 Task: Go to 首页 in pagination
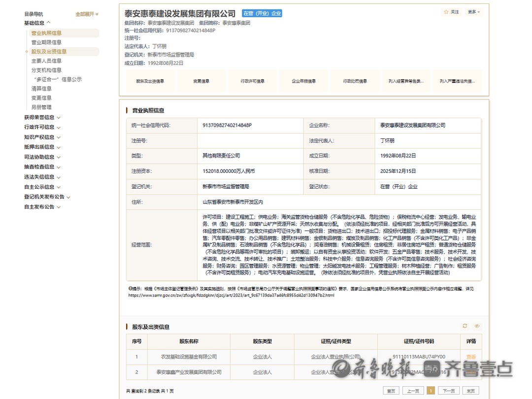[x=391, y=391]
